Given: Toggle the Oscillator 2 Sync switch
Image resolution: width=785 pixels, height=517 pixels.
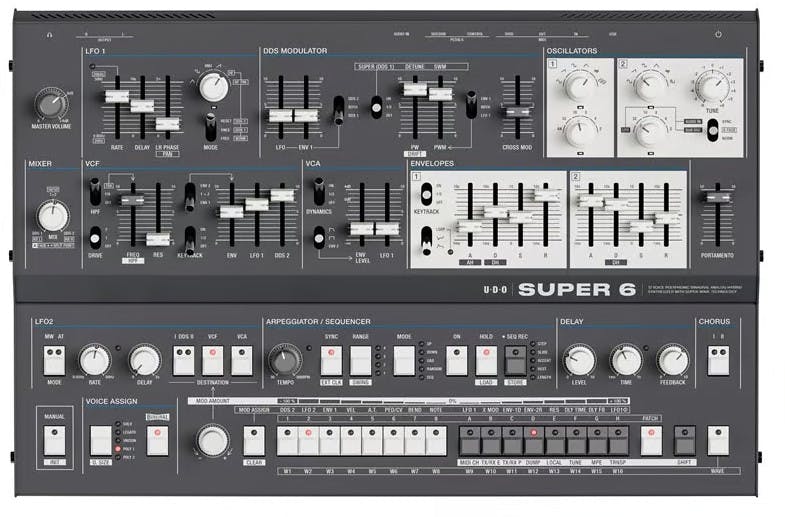Looking at the screenshot, I should point(712,130).
